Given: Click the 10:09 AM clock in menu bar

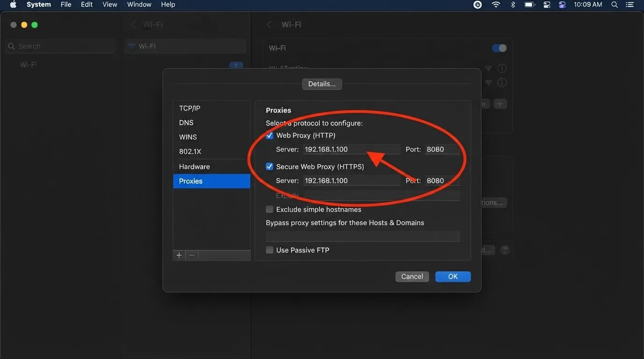Looking at the screenshot, I should 588,5.
